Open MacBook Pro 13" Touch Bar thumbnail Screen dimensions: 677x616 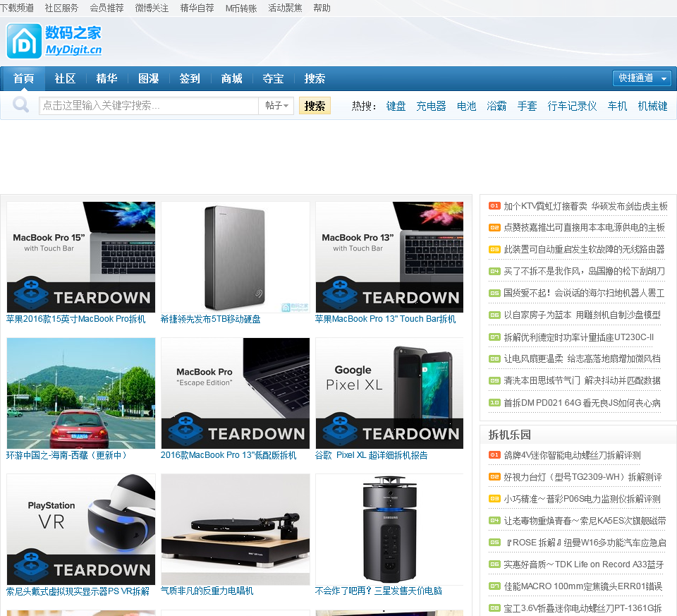(389, 257)
